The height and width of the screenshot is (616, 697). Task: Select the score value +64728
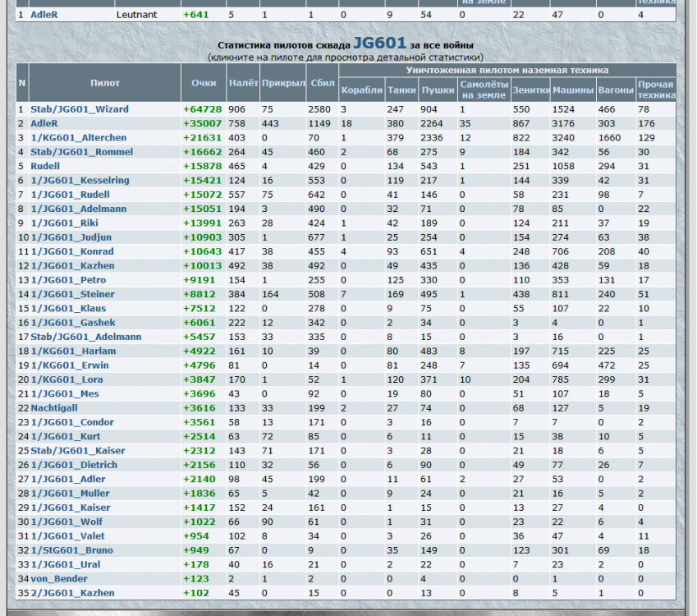coord(202,109)
